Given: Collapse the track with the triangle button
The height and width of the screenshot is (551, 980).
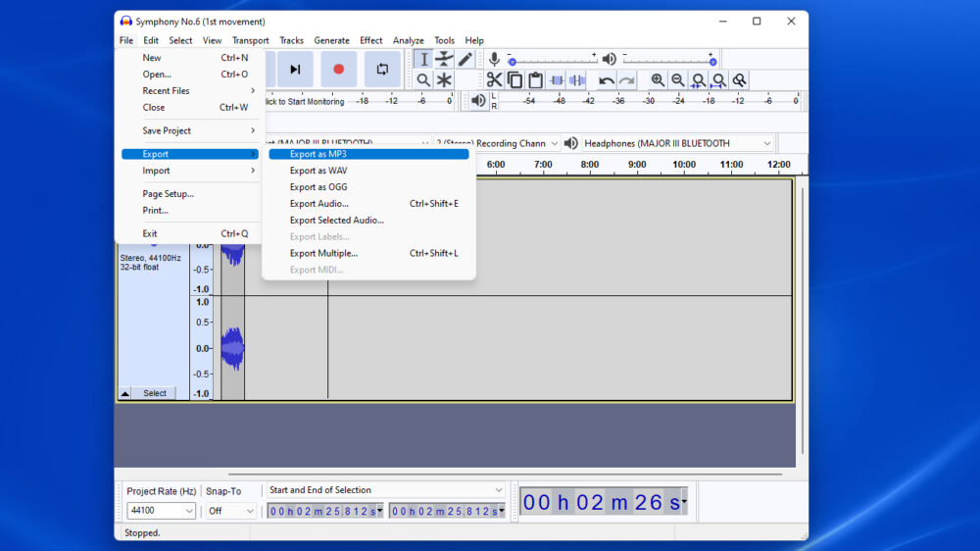Looking at the screenshot, I should click(x=125, y=393).
